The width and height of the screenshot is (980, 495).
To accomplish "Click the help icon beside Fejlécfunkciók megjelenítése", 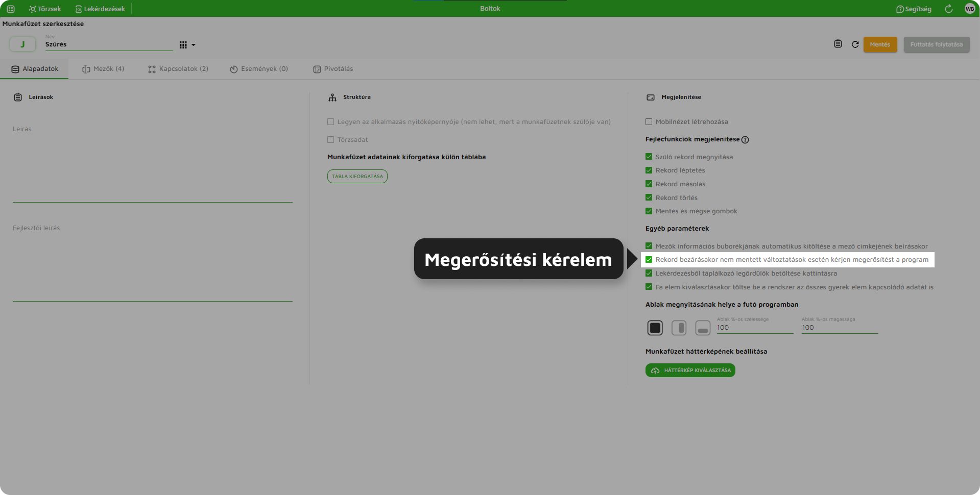I will (x=745, y=140).
